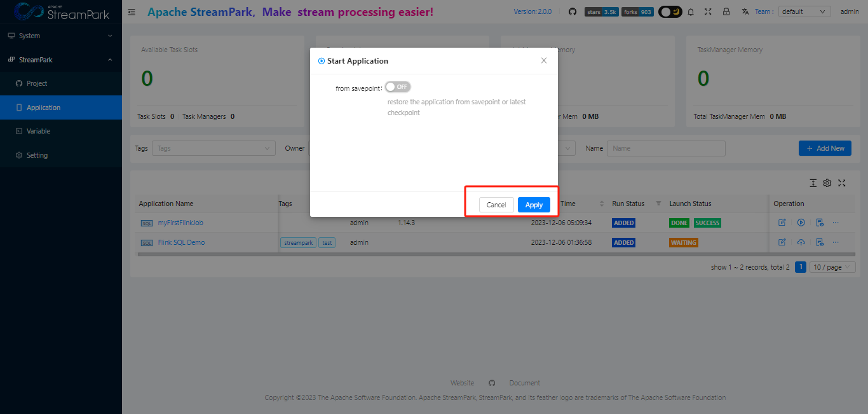Open the Website footer link

tap(462, 383)
